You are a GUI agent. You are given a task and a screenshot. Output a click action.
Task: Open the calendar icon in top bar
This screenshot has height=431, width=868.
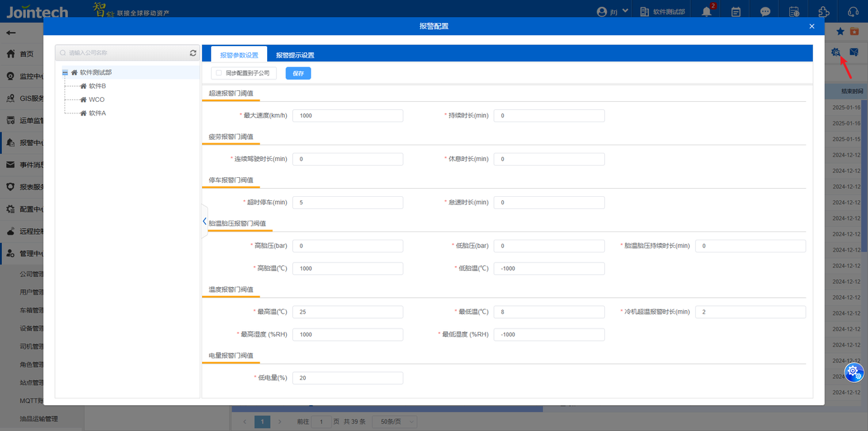736,12
